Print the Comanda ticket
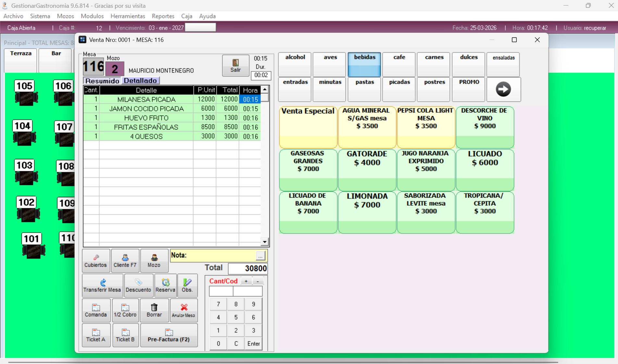This screenshot has height=364, width=618. click(96, 310)
